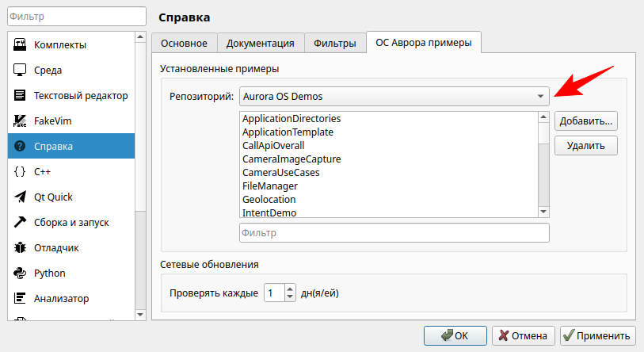Increase the Проверять каждые days value
Screen dimensions: 644x352
[290, 289]
